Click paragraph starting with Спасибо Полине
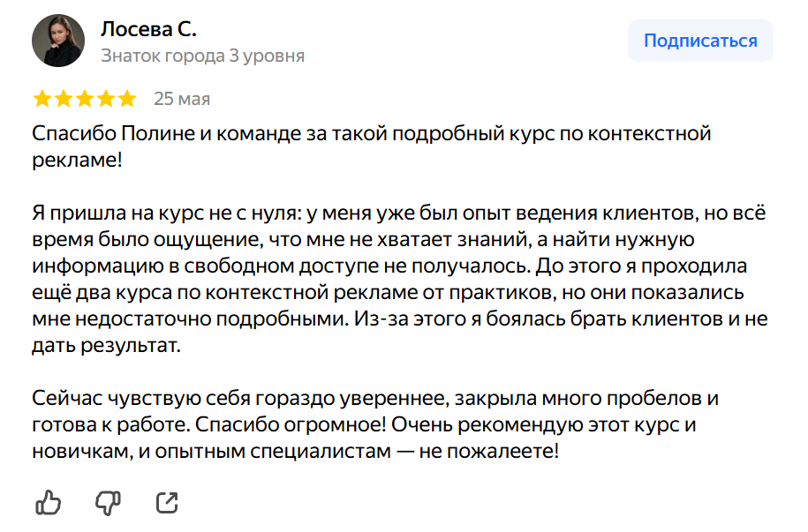Screen dimensions: 808x532 pos(372,146)
